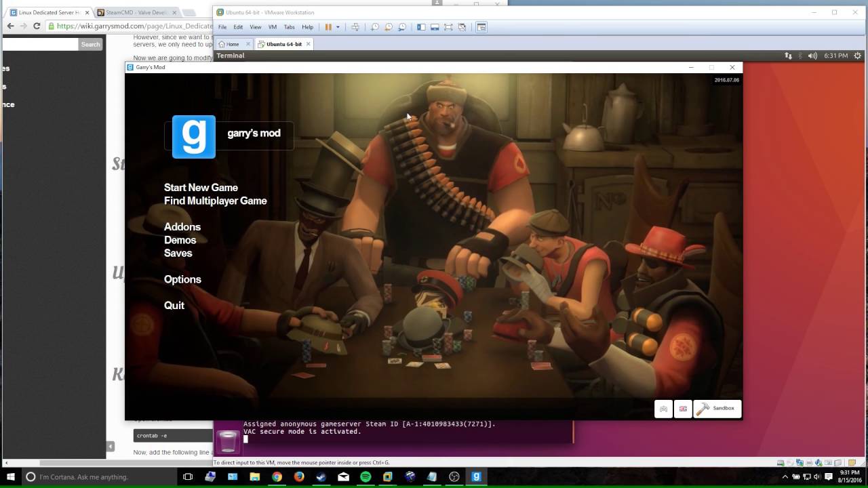This screenshot has height=488, width=868.
Task: Click the blue garry's mod 'g' logo
Action: pyautogui.click(x=194, y=137)
